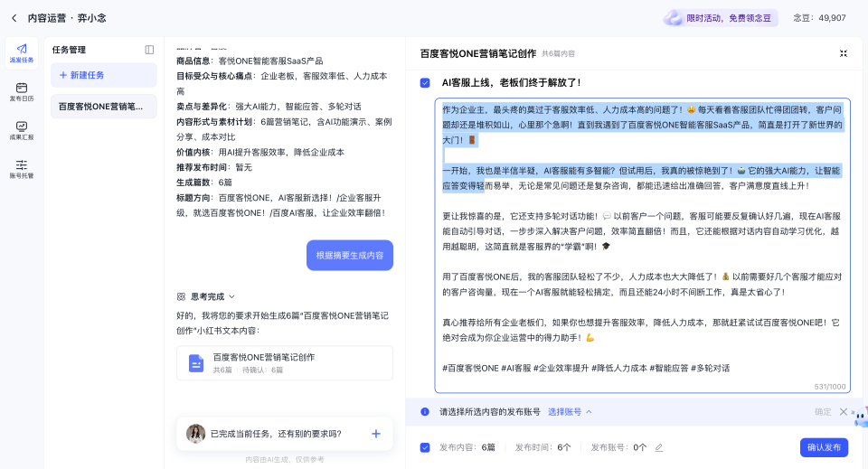Click the chat input asking 还有别的要求吗
The image size is (868, 469).
tap(276, 434)
